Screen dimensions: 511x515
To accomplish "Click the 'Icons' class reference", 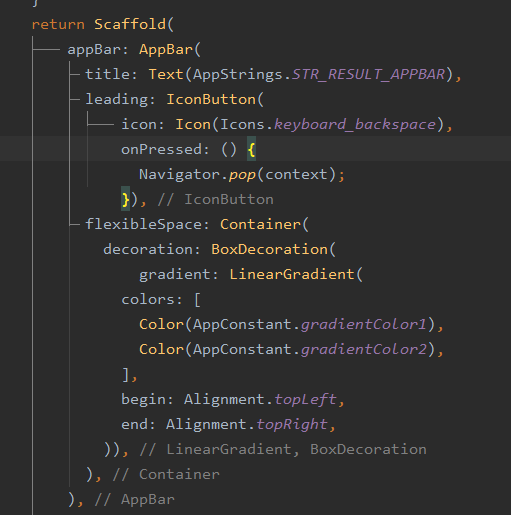I will [x=242, y=124].
